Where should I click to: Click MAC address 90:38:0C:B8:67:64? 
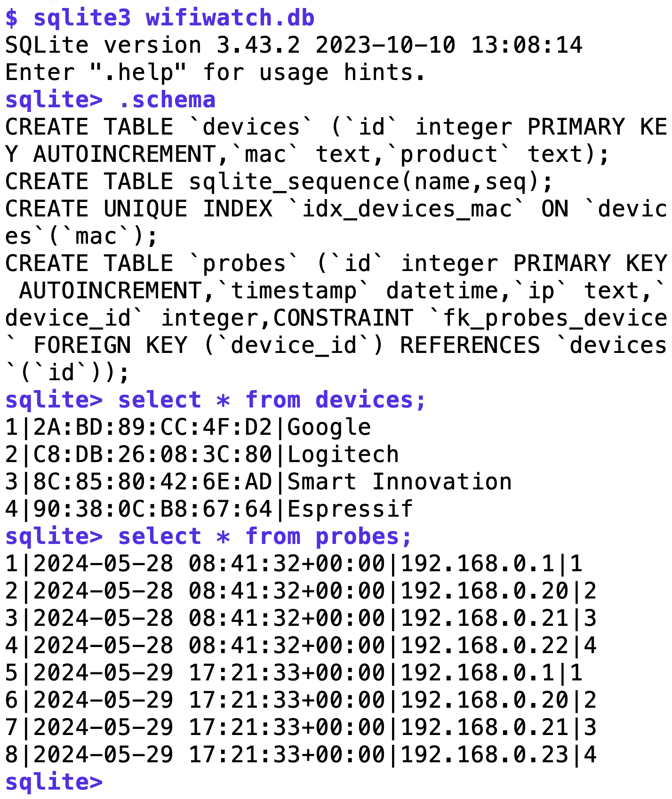[153, 509]
